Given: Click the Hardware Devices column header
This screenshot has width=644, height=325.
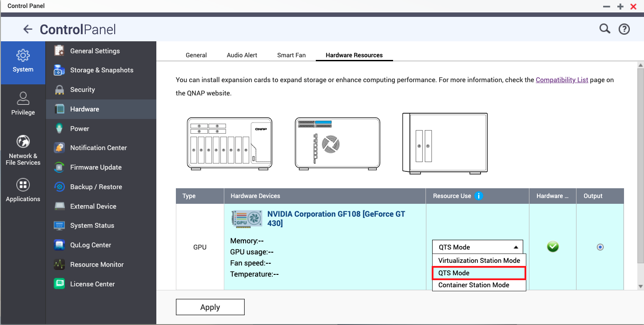Looking at the screenshot, I should tap(325, 196).
